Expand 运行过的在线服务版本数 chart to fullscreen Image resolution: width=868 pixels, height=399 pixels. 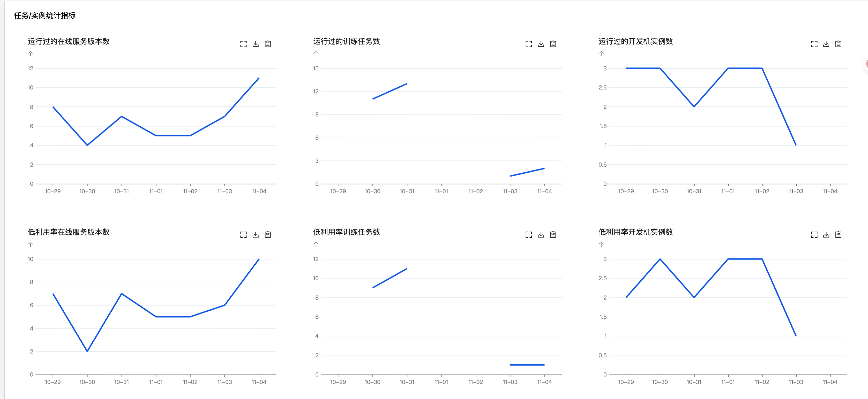coord(243,44)
